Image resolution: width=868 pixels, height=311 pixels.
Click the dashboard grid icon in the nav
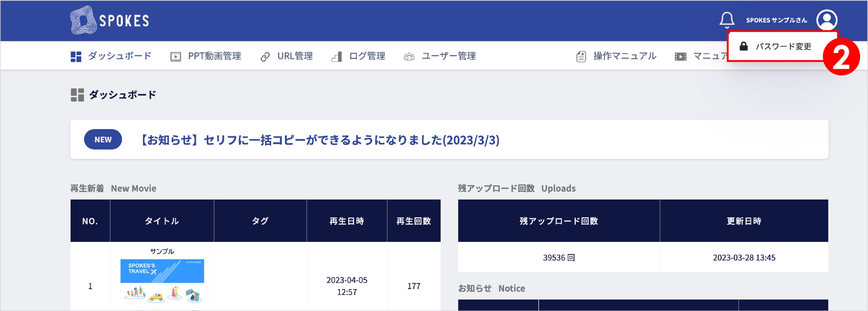pyautogui.click(x=76, y=56)
